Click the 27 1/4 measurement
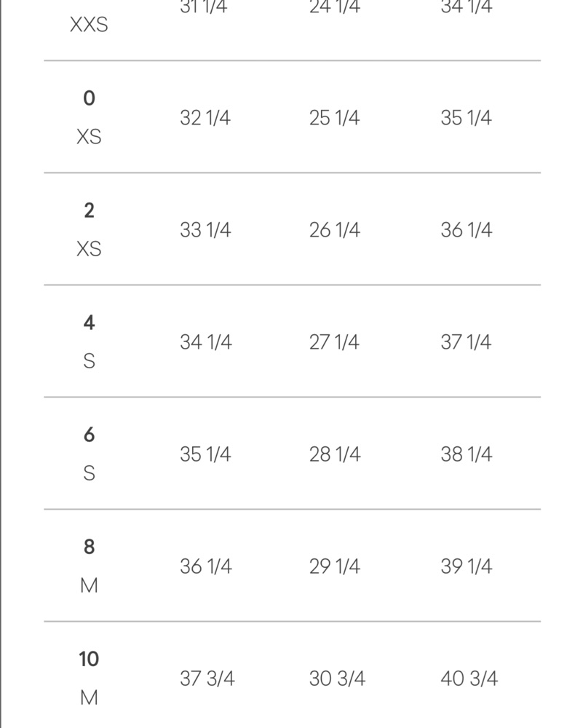The image size is (583, 728). [334, 342]
